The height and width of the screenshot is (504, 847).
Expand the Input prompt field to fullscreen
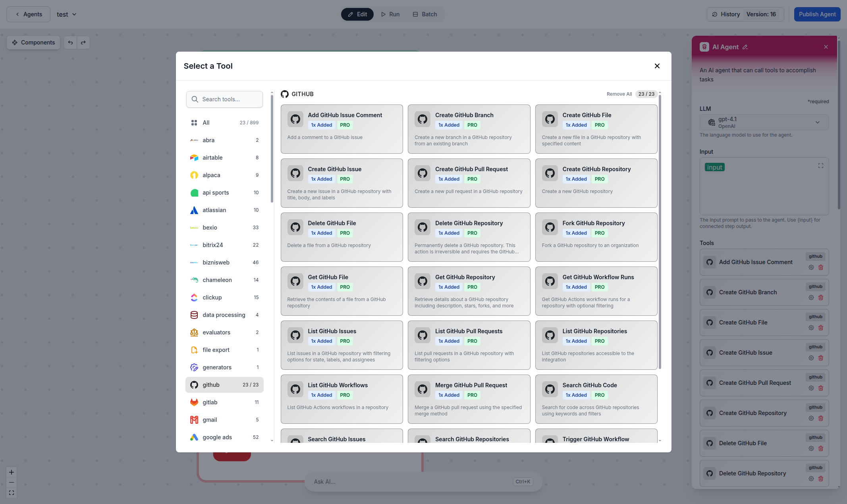821,166
